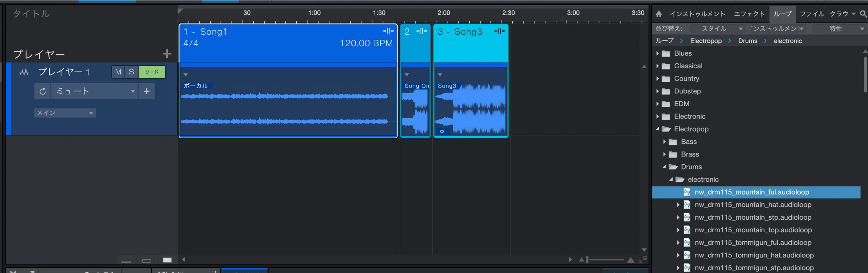
Task: Switch to the ループ tab
Action: (x=782, y=14)
